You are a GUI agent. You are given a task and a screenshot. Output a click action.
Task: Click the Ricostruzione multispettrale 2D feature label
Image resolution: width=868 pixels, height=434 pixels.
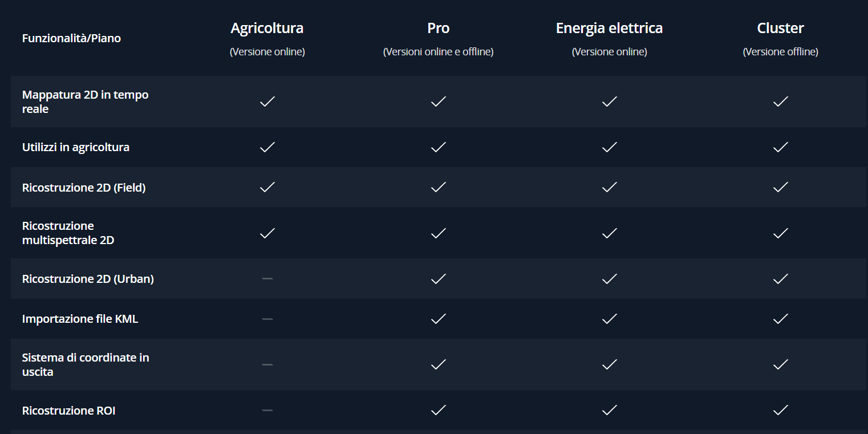[68, 233]
